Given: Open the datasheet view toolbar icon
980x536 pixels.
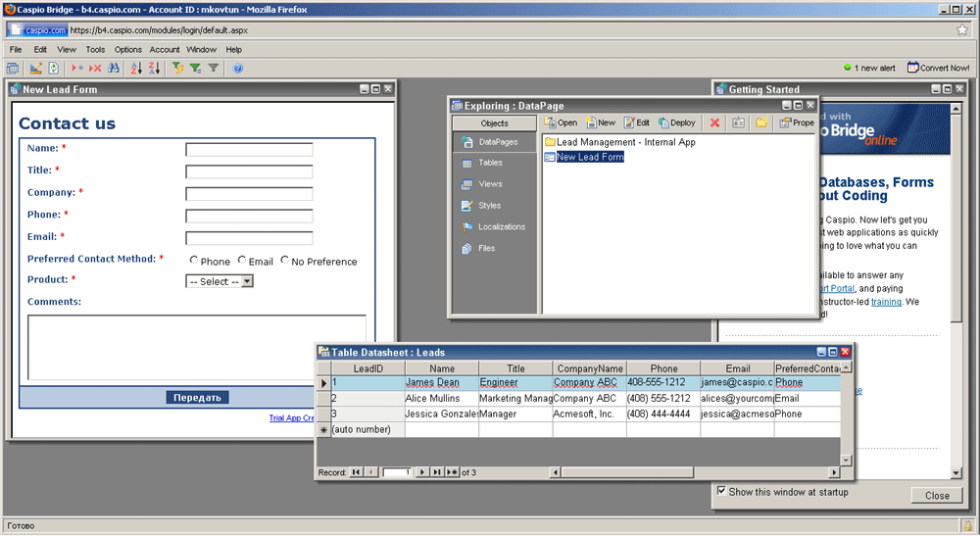Looking at the screenshot, I should (x=13, y=68).
